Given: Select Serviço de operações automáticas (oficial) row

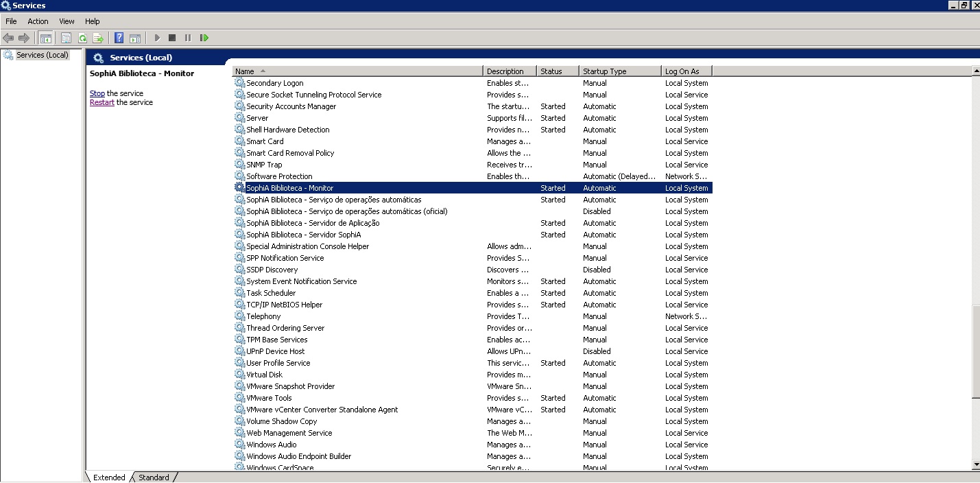Looking at the screenshot, I should click(x=473, y=211).
